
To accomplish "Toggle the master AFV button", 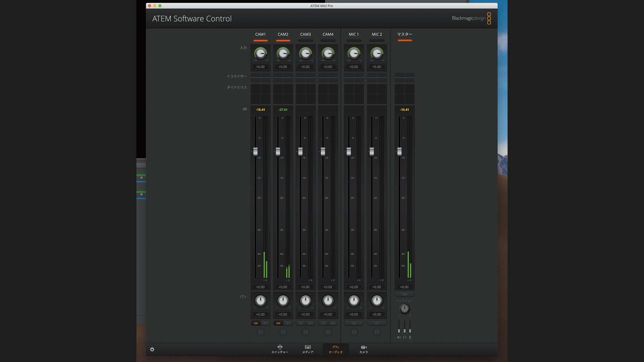I will pyautogui.click(x=405, y=295).
